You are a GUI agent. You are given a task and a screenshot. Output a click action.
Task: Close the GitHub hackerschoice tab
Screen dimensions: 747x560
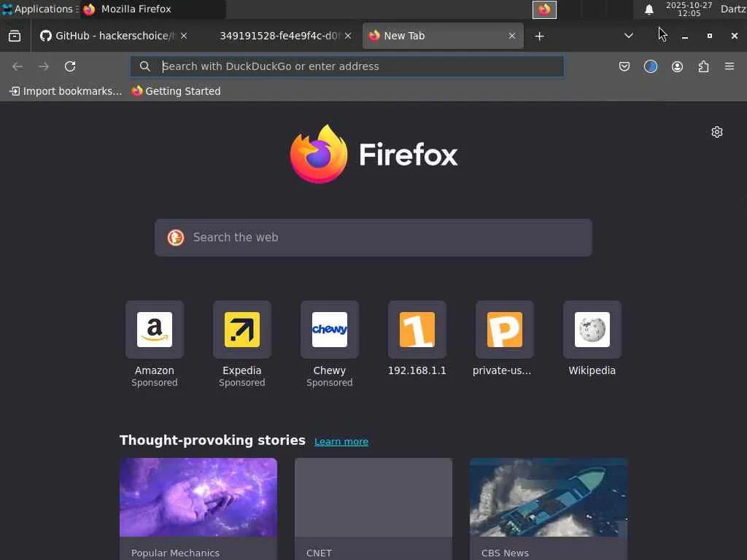pos(184,36)
